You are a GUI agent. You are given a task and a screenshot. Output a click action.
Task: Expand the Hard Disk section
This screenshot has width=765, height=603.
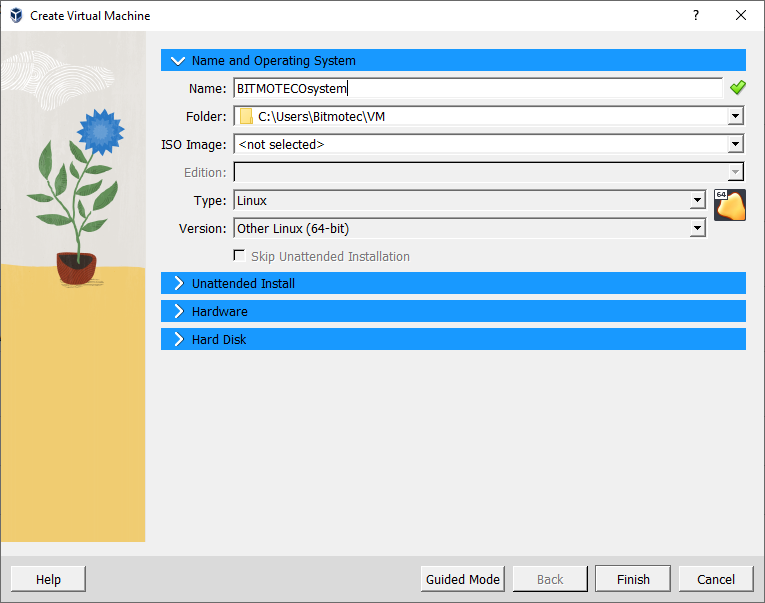(453, 339)
